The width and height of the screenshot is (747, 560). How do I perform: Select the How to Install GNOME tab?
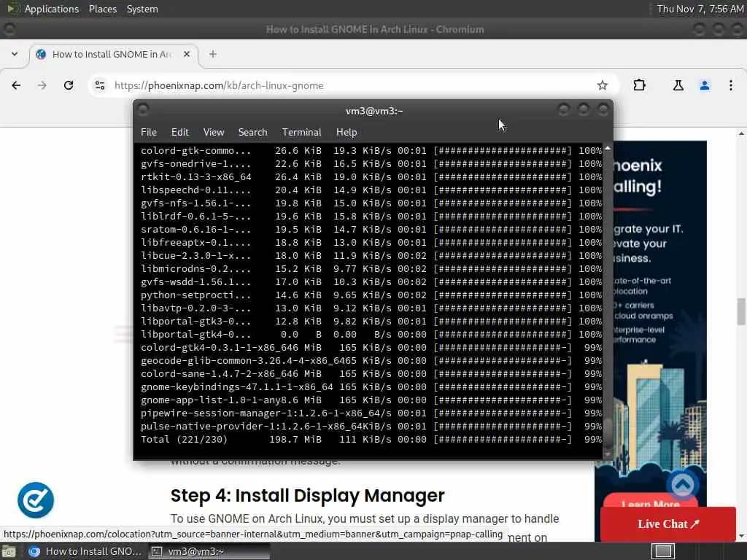(x=113, y=54)
